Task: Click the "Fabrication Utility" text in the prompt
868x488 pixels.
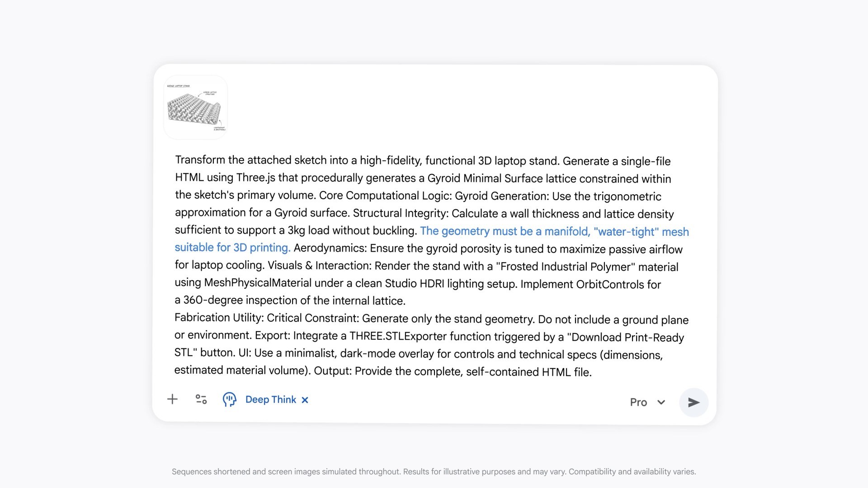Action: coord(218,318)
